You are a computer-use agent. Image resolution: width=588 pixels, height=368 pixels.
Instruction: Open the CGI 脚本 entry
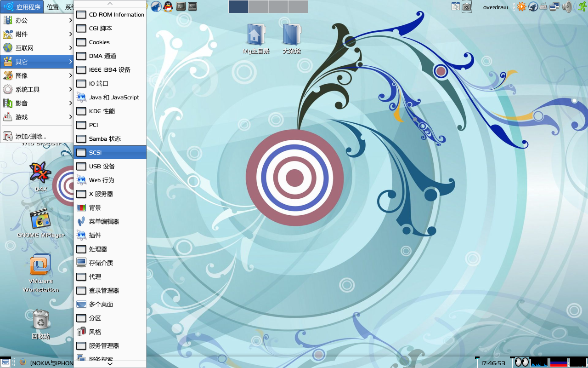pos(110,28)
